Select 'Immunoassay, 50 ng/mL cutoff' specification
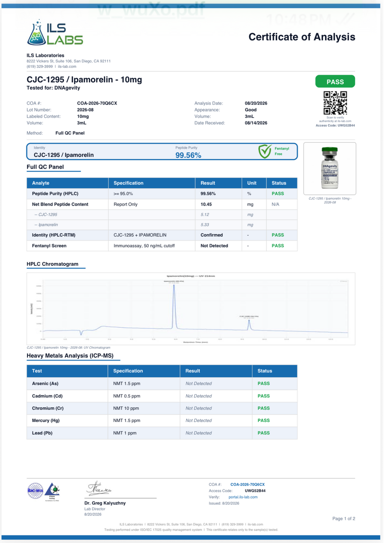Viewport: 392px width, 543px height. [144, 246]
